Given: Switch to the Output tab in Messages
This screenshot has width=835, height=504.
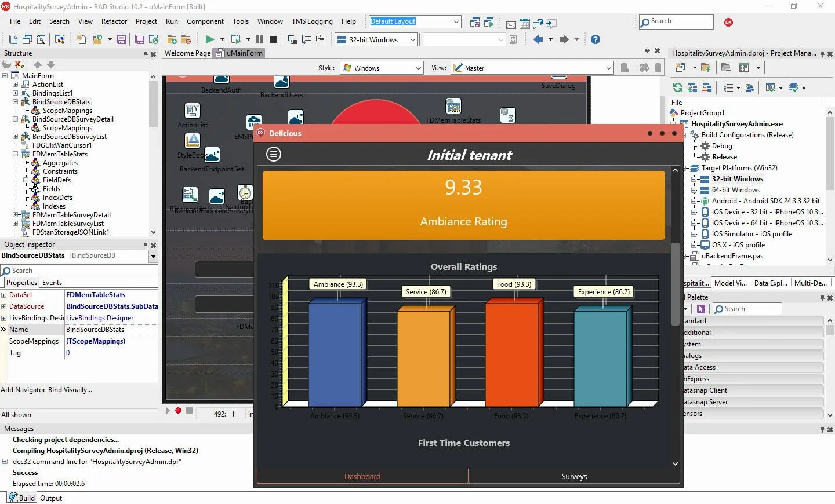Looking at the screenshot, I should click(51, 498).
